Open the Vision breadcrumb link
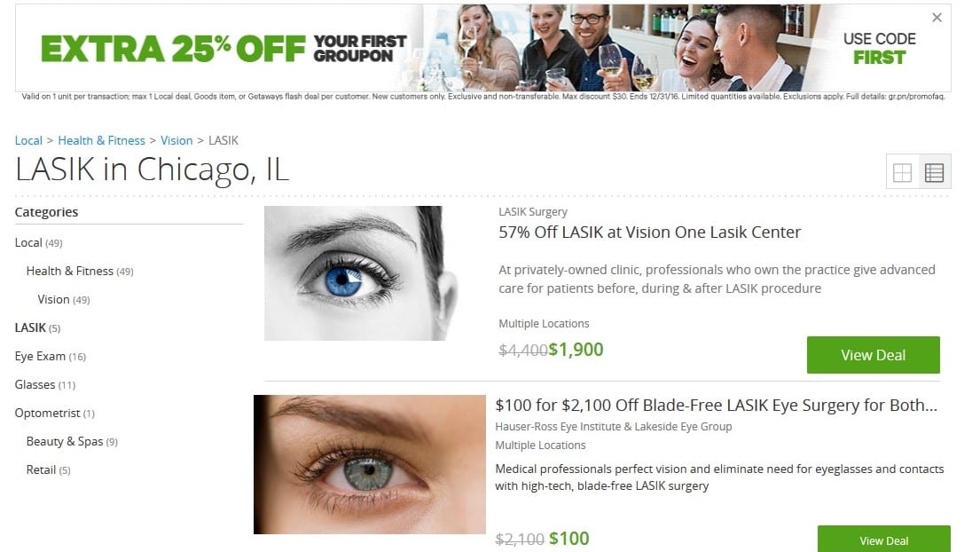 tap(176, 140)
